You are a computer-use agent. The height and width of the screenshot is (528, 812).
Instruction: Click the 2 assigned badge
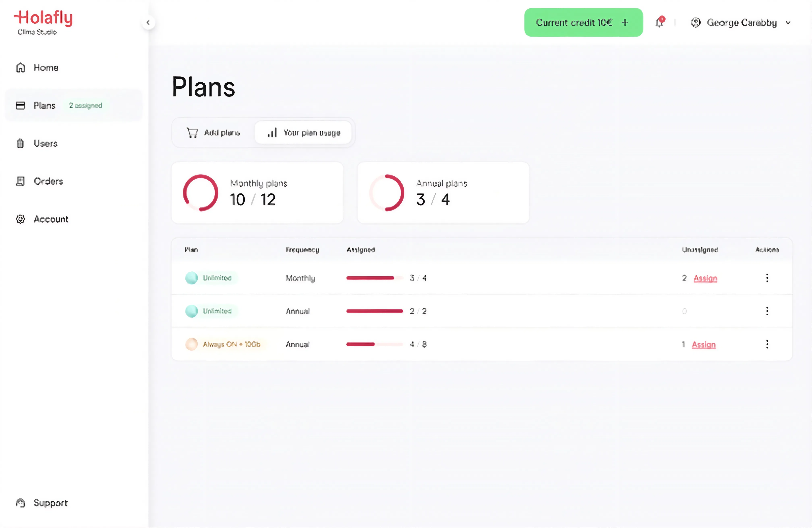tap(86, 105)
